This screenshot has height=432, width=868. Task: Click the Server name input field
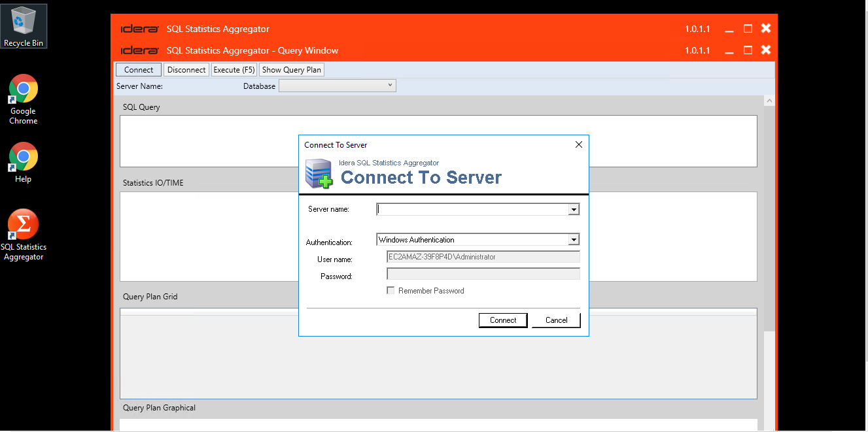pos(472,210)
